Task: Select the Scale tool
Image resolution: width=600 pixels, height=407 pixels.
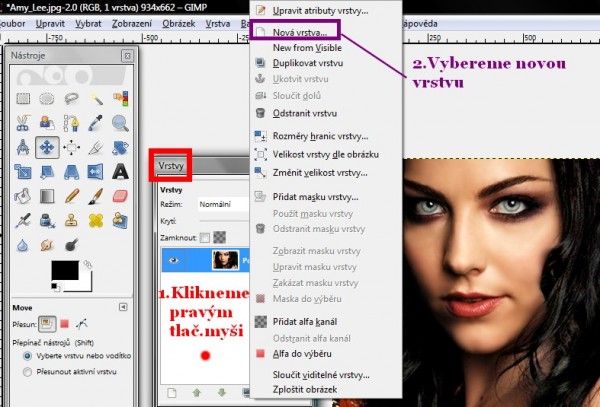Action: pyautogui.click(x=23, y=172)
